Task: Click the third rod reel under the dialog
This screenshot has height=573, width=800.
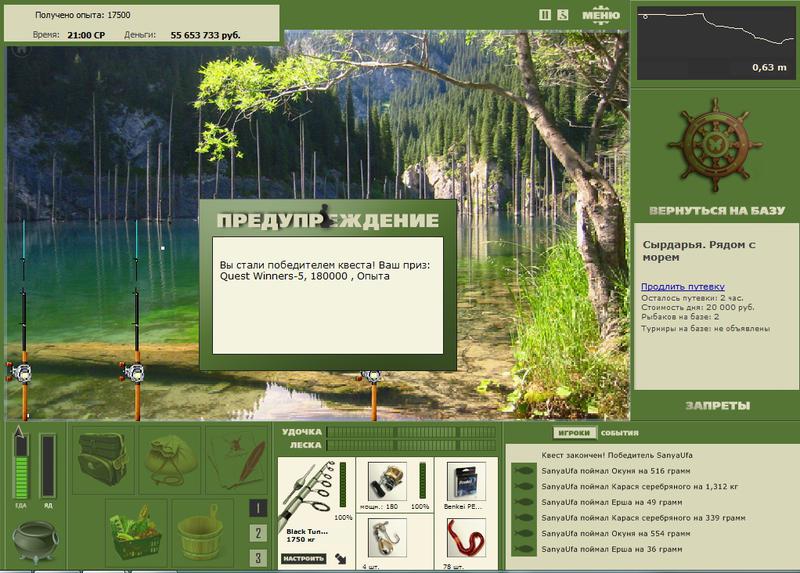Action: pyautogui.click(x=372, y=377)
